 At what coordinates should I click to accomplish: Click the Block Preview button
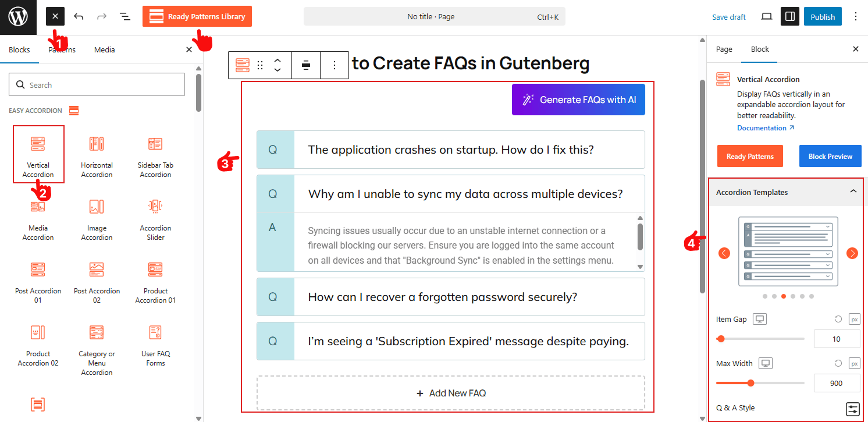point(830,156)
